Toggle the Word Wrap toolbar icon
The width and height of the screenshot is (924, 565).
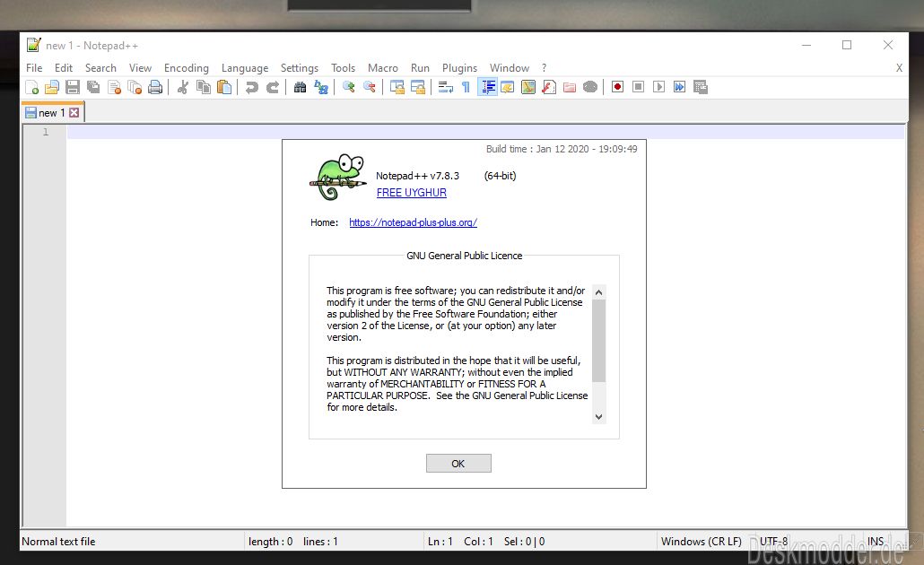pos(446,87)
